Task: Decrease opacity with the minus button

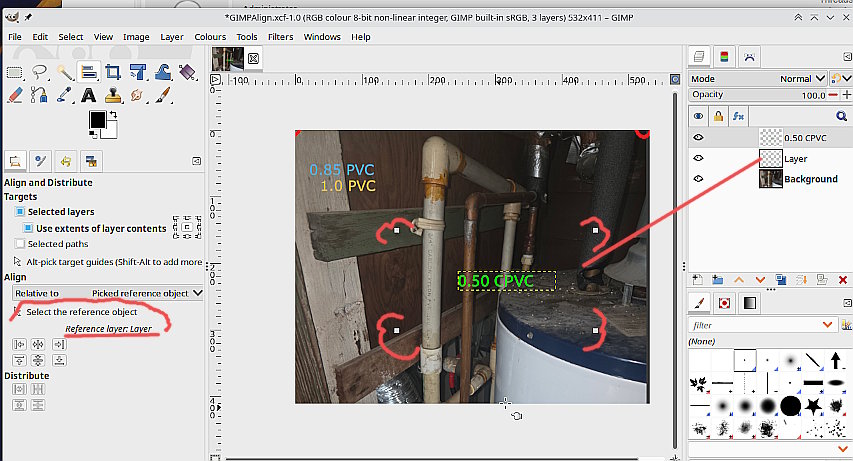Action: (833, 95)
